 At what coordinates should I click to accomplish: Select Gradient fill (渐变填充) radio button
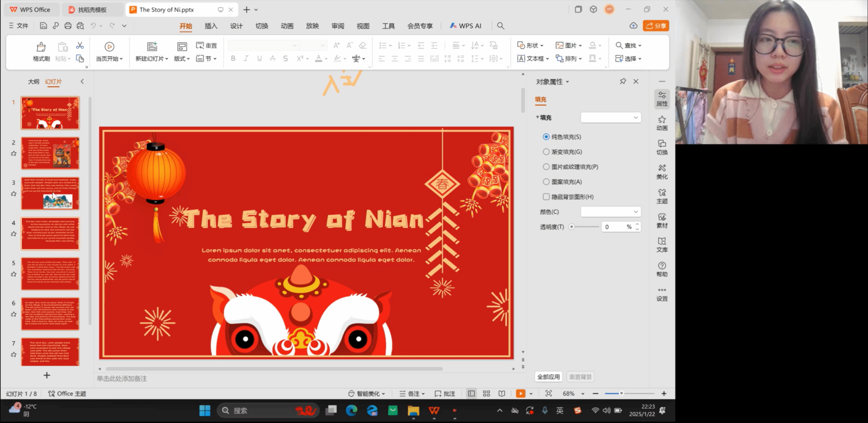(x=546, y=152)
